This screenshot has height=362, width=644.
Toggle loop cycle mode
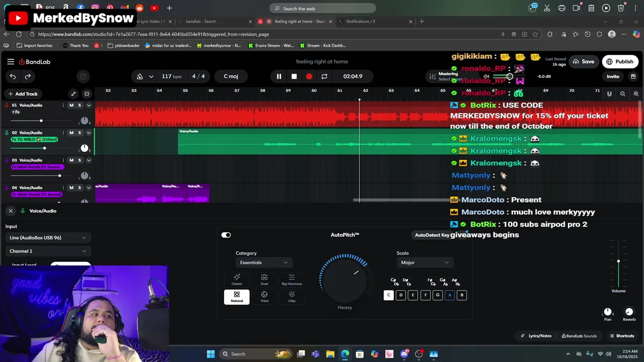(x=324, y=76)
